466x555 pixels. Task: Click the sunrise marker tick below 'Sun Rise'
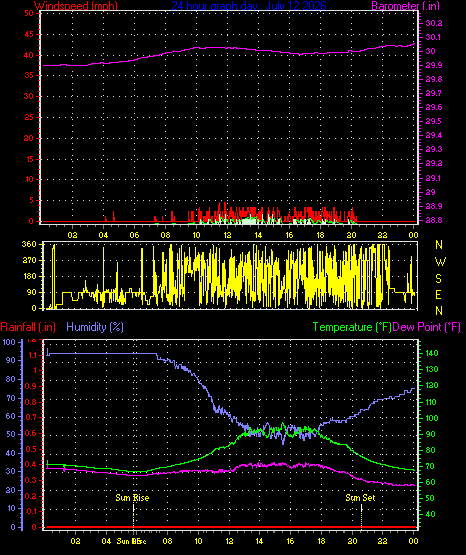pyautogui.click(x=133, y=516)
